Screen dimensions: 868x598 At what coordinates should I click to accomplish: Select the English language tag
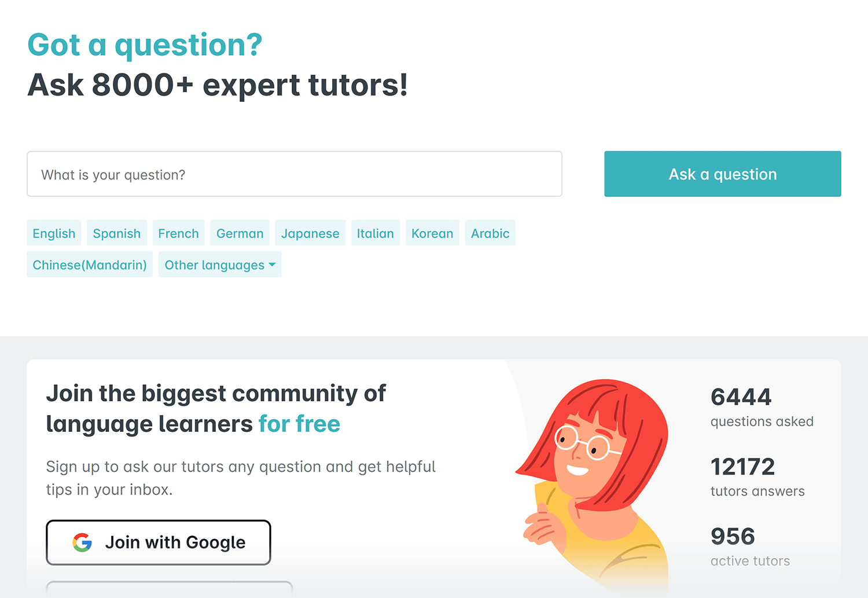pyautogui.click(x=54, y=233)
